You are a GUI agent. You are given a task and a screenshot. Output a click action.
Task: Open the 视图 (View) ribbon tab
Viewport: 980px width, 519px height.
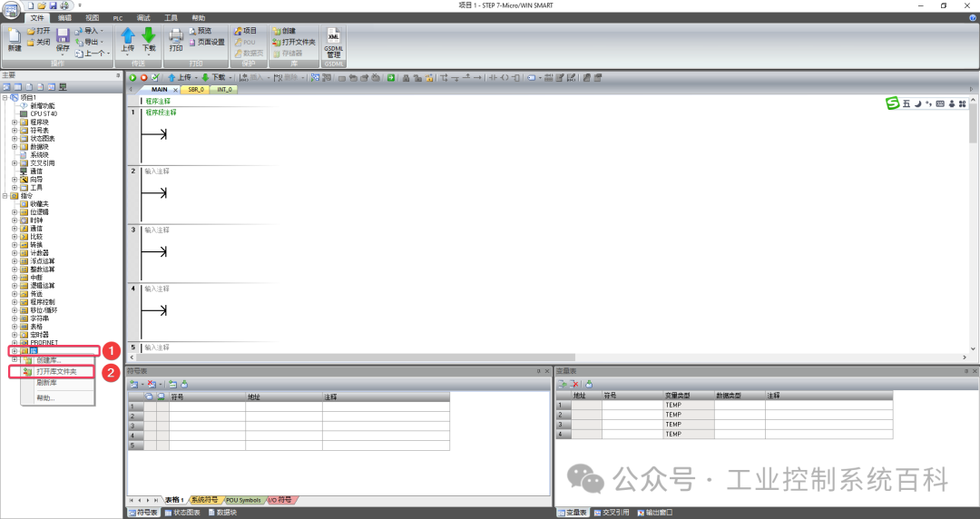[92, 18]
